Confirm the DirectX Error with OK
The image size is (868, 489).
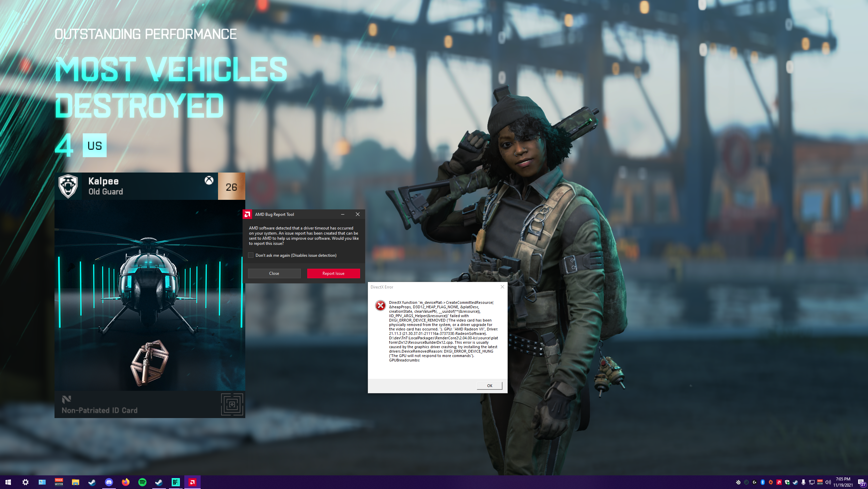coord(489,385)
